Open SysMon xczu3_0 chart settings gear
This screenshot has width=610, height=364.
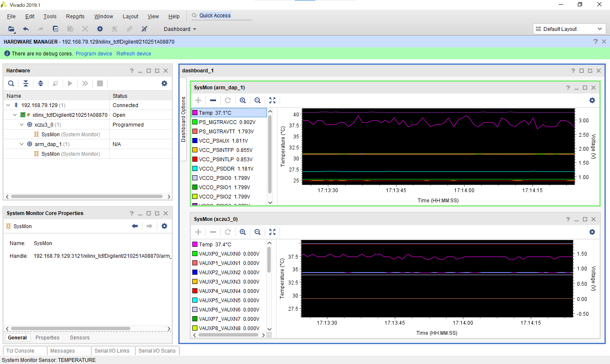[x=592, y=232]
